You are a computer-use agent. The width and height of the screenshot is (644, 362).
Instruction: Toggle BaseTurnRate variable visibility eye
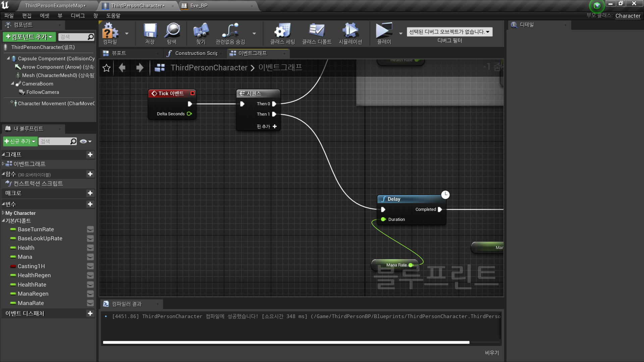click(x=90, y=229)
